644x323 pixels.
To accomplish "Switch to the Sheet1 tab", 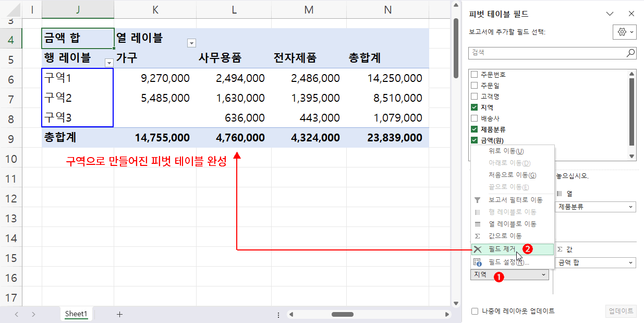I will pos(76,314).
